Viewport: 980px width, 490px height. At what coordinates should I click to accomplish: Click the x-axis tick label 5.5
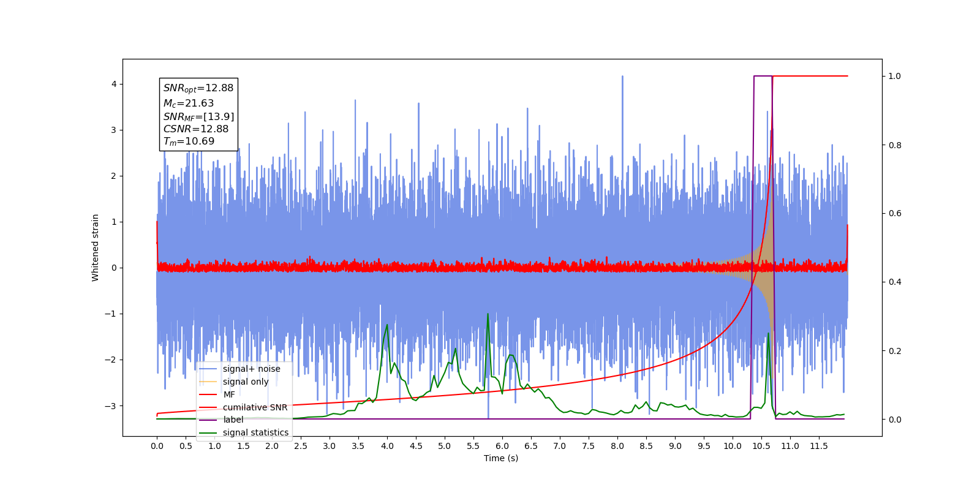tap(473, 446)
